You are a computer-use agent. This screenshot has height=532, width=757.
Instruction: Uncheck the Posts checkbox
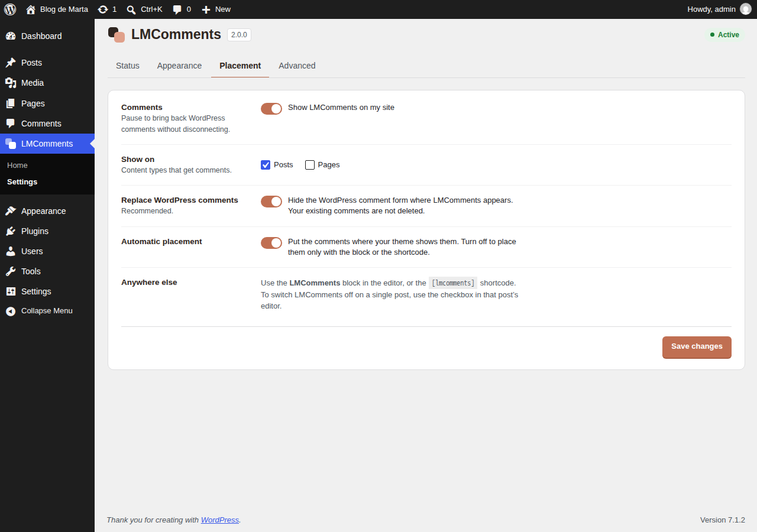pyautogui.click(x=266, y=165)
